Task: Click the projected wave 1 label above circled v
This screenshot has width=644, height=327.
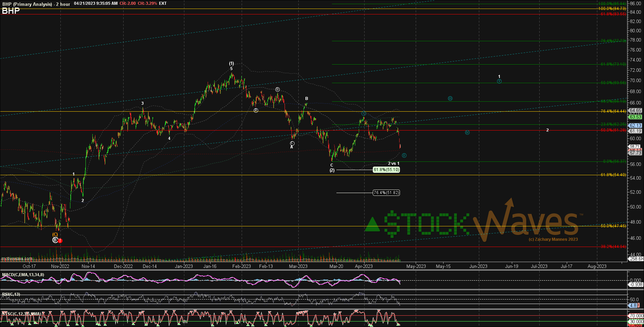Action: click(499, 76)
